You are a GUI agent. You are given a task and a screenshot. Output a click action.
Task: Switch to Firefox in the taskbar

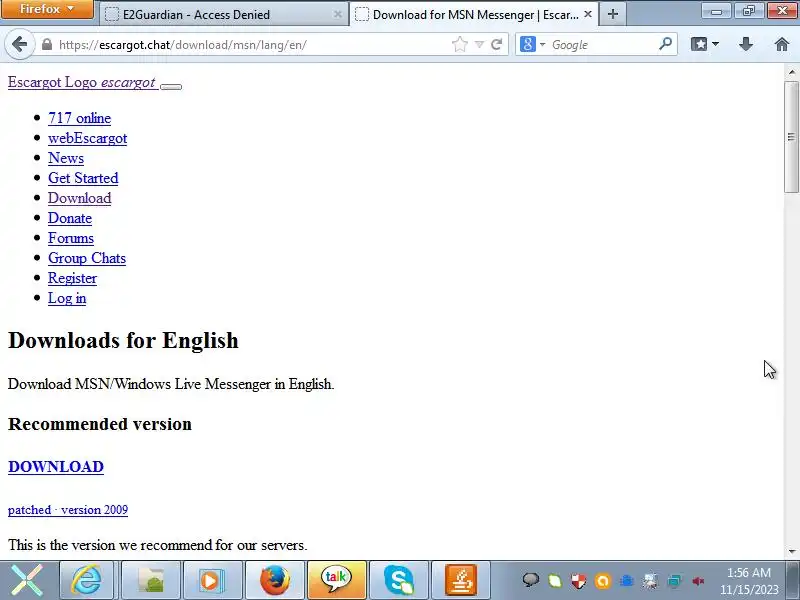[x=274, y=580]
